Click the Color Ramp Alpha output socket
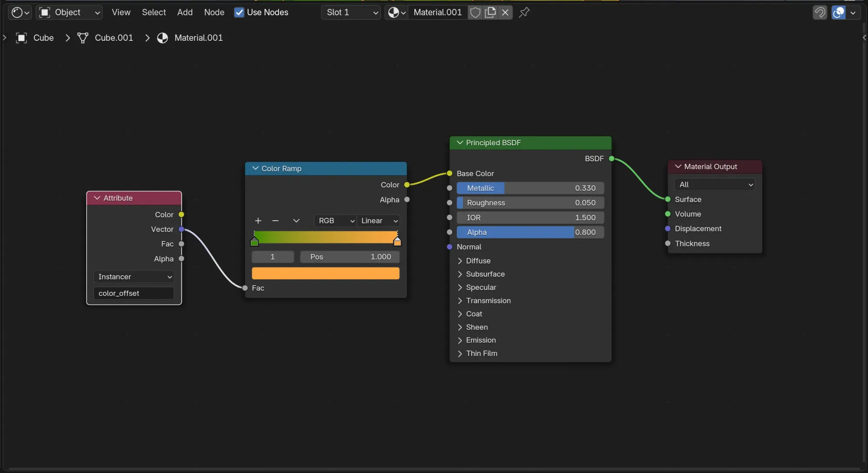The height and width of the screenshot is (473, 868). pyautogui.click(x=407, y=199)
